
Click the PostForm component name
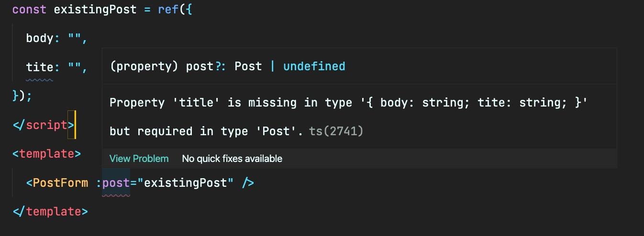coord(60,182)
